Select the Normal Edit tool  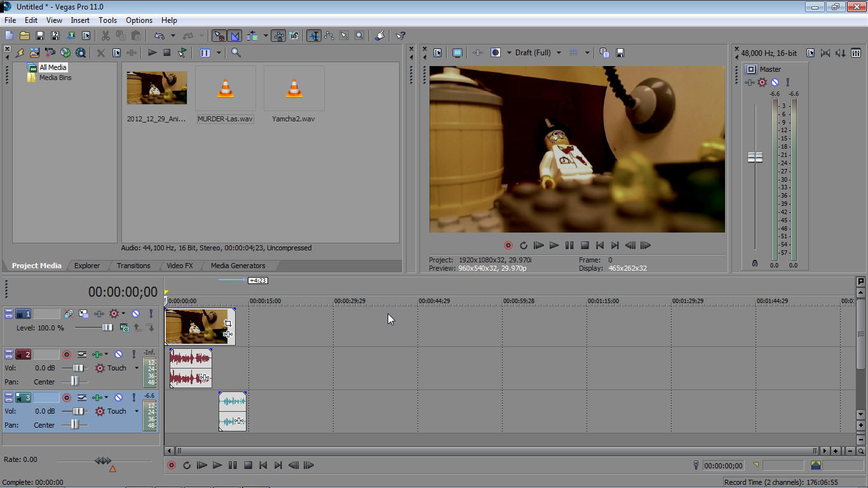pos(314,36)
